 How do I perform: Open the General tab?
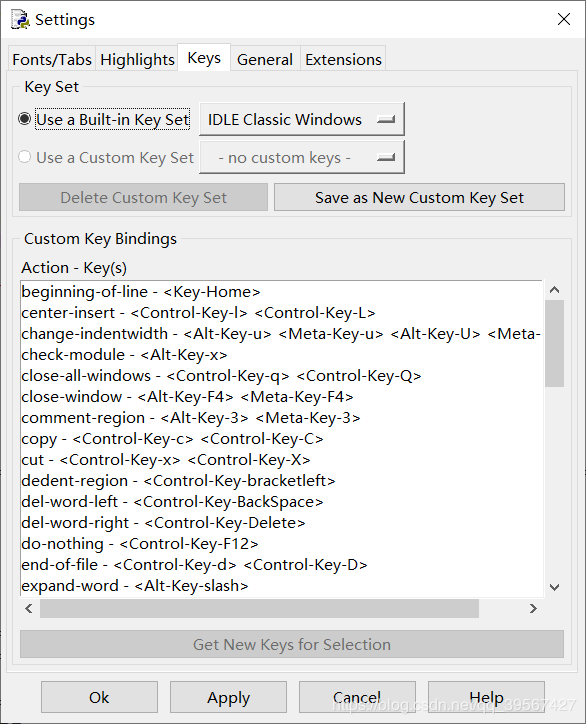tap(265, 59)
